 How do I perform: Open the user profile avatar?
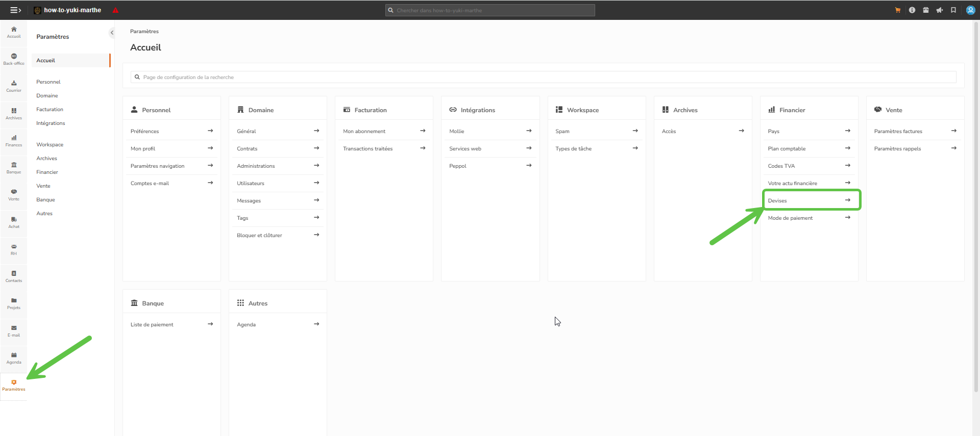[971, 10]
